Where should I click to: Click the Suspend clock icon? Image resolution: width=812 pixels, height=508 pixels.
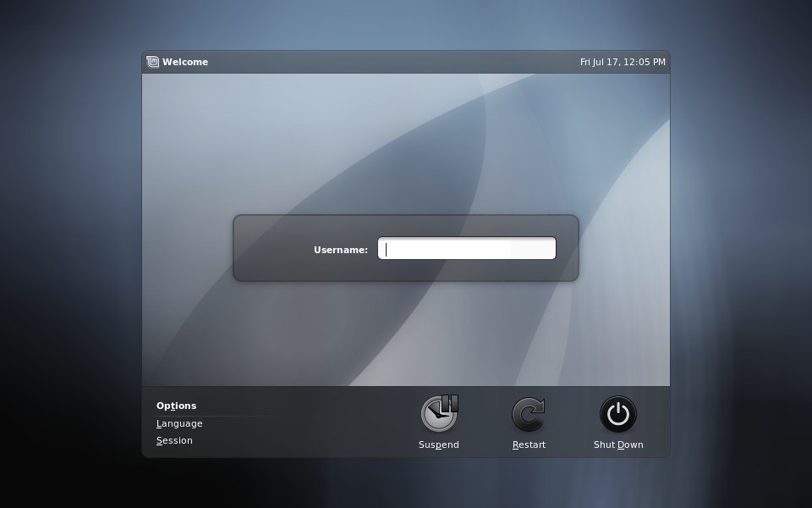coord(439,414)
